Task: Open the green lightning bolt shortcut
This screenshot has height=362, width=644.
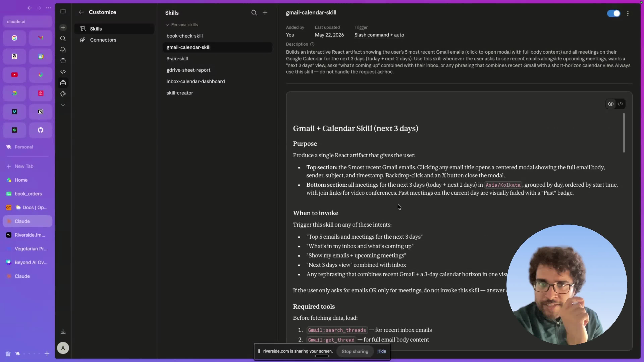Action: point(14,130)
